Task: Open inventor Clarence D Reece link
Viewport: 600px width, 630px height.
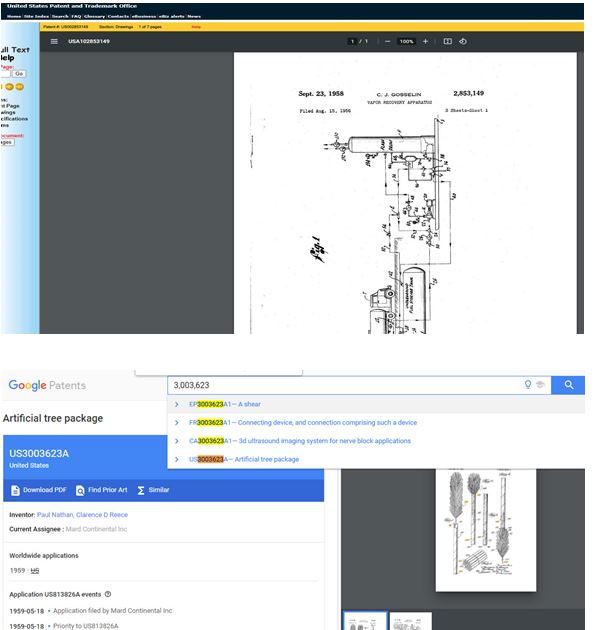Action: [x=102, y=515]
